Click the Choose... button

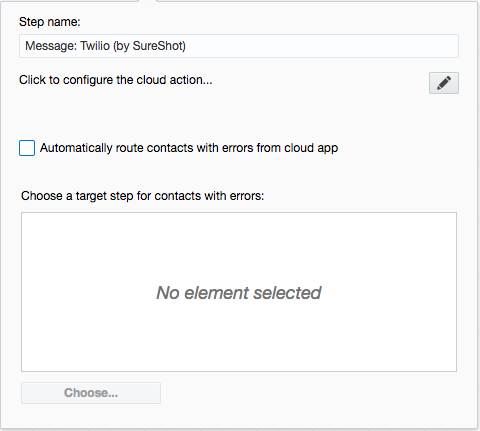point(91,393)
